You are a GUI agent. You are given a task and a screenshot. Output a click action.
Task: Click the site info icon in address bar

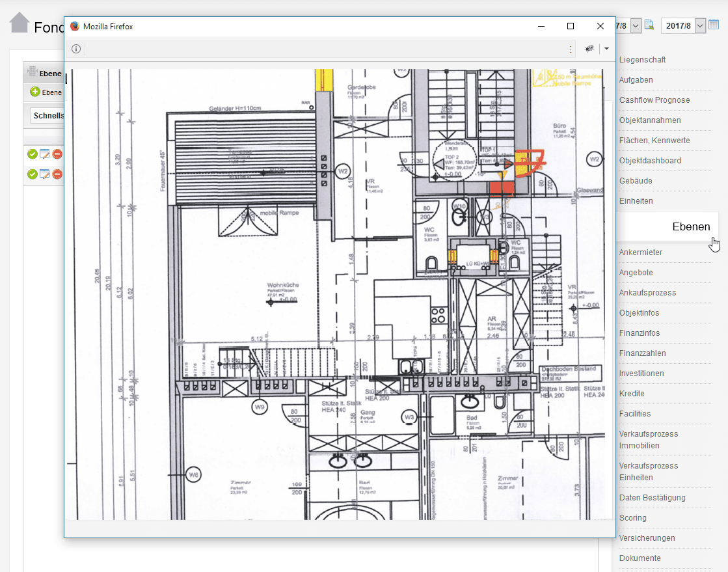click(76, 49)
